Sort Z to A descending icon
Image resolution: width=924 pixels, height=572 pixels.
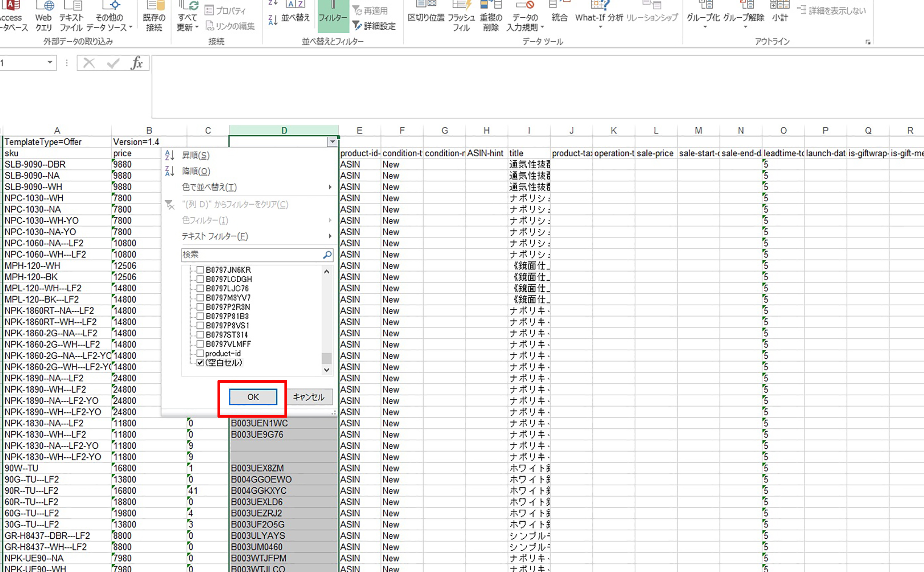(x=273, y=20)
